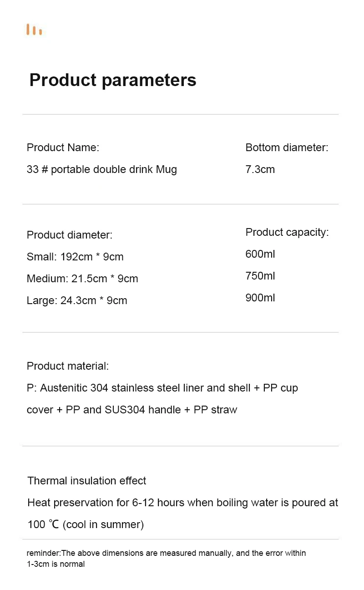Click the Product parameters heading
This screenshot has height=590, width=364.
tap(113, 80)
